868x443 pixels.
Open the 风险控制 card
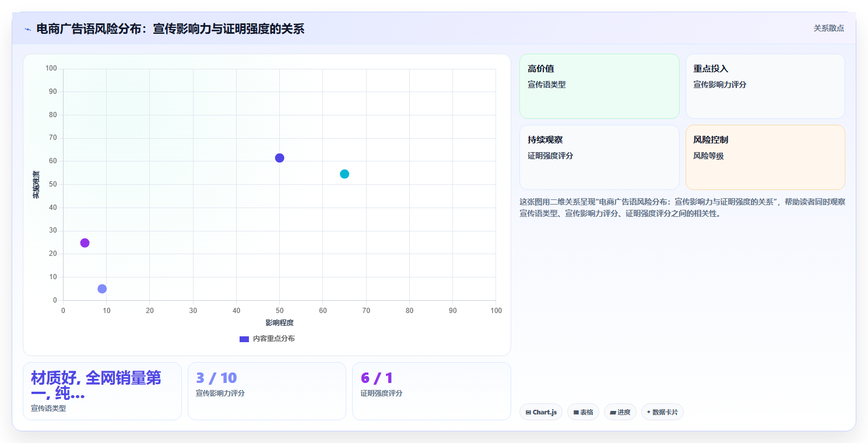[x=765, y=157]
